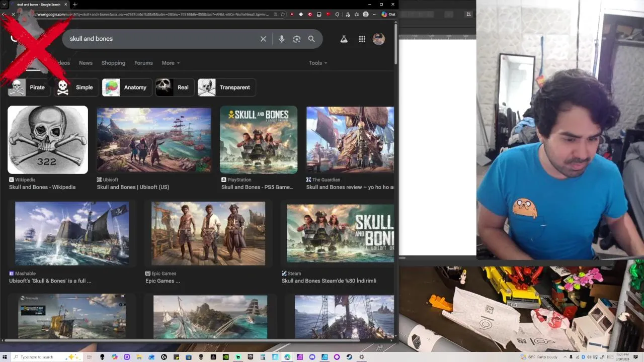Viewport: 644px width, 362px height.
Task: Filter images by Pirate chip
Action: click(x=29, y=87)
